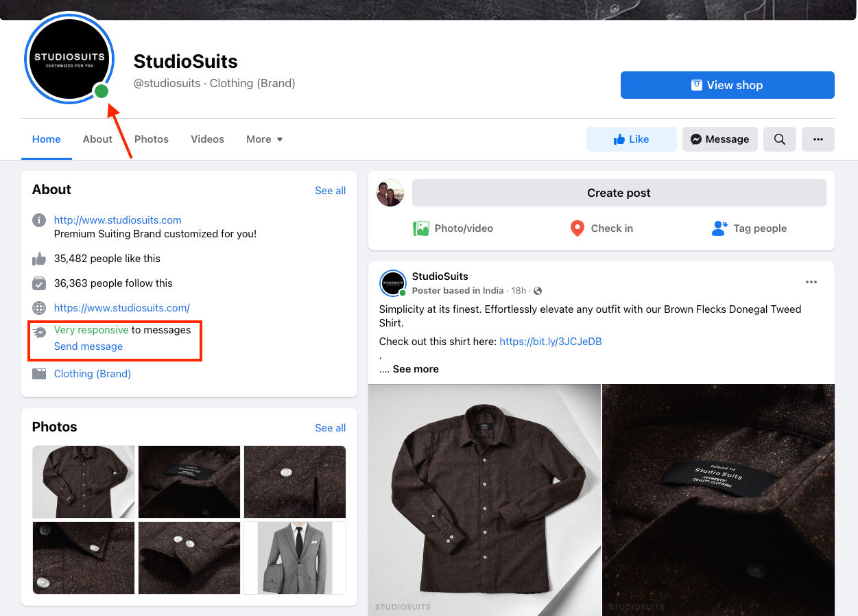Open the post's three-dot options menu
Image resolution: width=858 pixels, height=616 pixels.
[811, 282]
